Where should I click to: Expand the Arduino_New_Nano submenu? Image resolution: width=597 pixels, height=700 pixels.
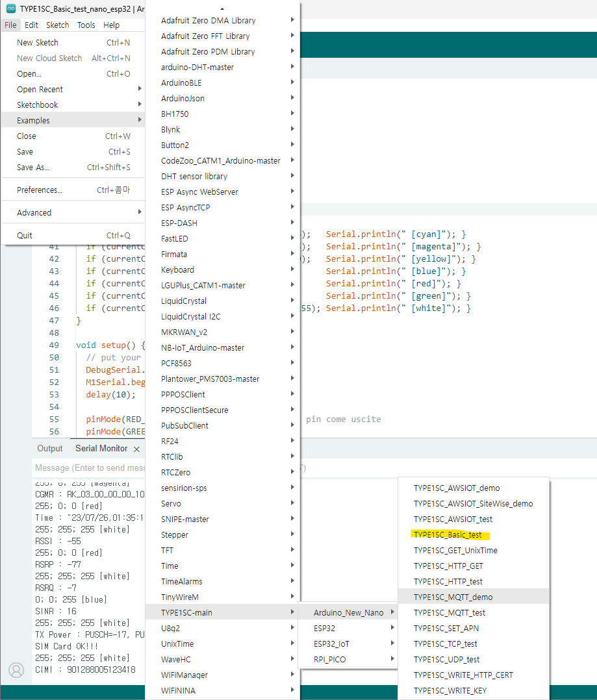pos(348,612)
